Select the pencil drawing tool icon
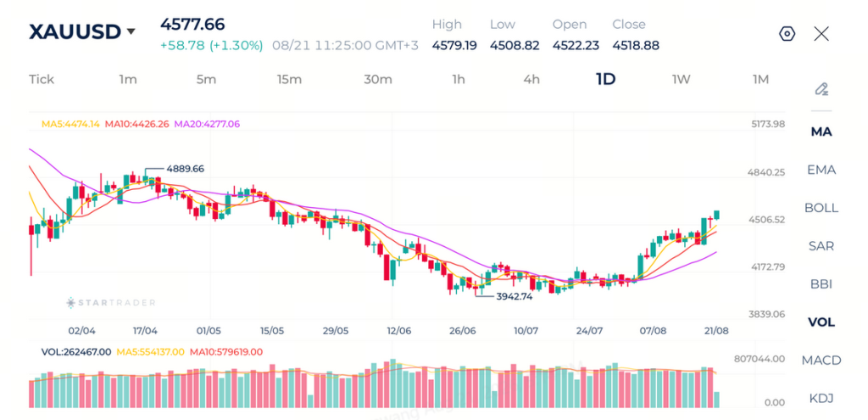This screenshot has width=868, height=420. (x=821, y=88)
